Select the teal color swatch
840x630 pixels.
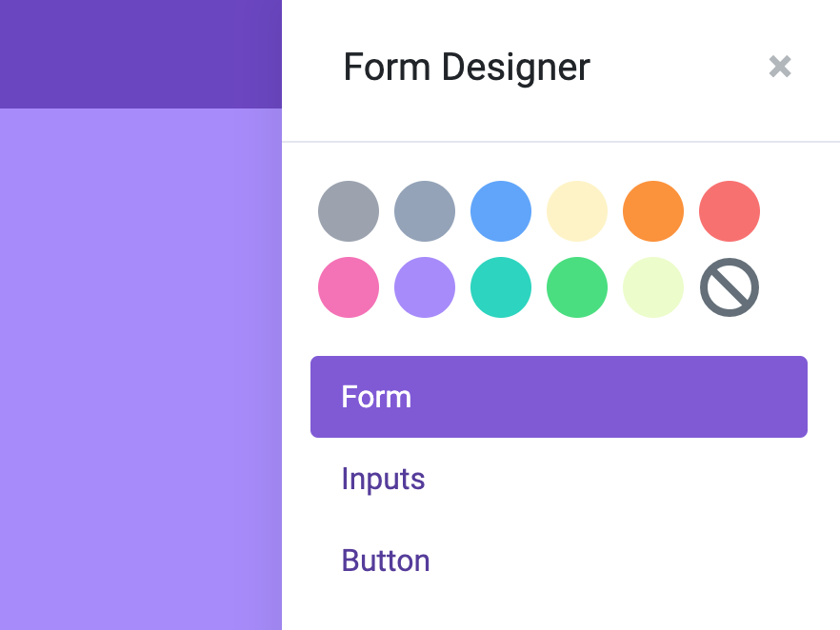click(501, 287)
